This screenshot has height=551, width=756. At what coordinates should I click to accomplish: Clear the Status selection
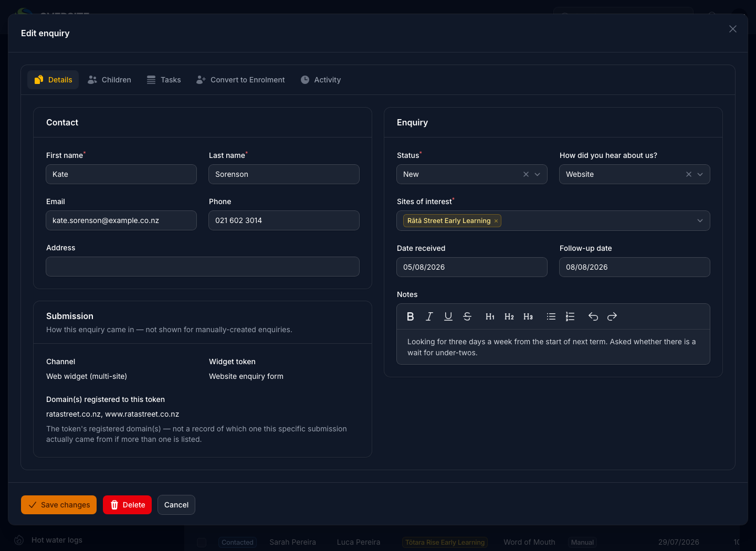coord(526,174)
